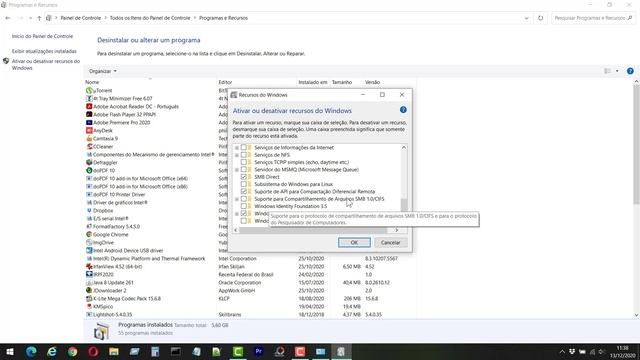Click the Defraggler program icon
This screenshot has width=640, height=360.
click(89, 162)
